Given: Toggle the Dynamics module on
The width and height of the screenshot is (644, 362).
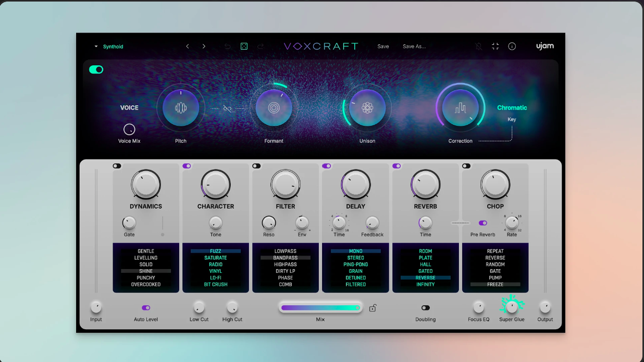Looking at the screenshot, I should (x=117, y=166).
